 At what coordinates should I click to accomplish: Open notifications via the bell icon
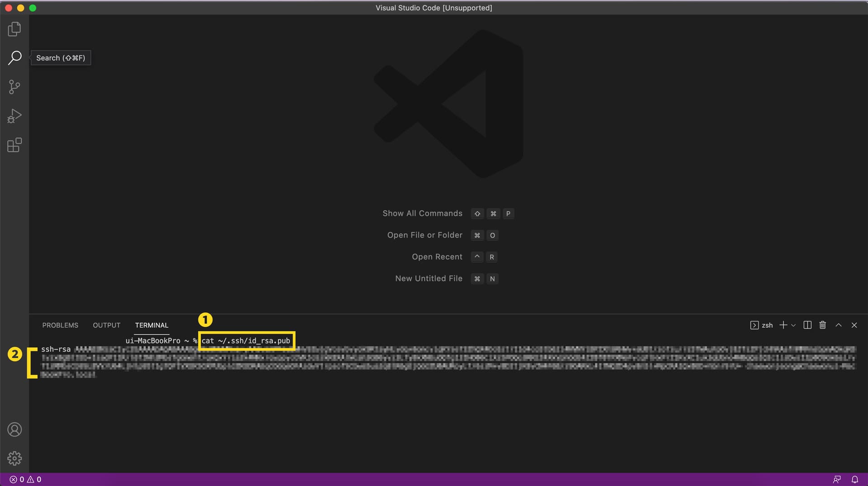coord(854,479)
